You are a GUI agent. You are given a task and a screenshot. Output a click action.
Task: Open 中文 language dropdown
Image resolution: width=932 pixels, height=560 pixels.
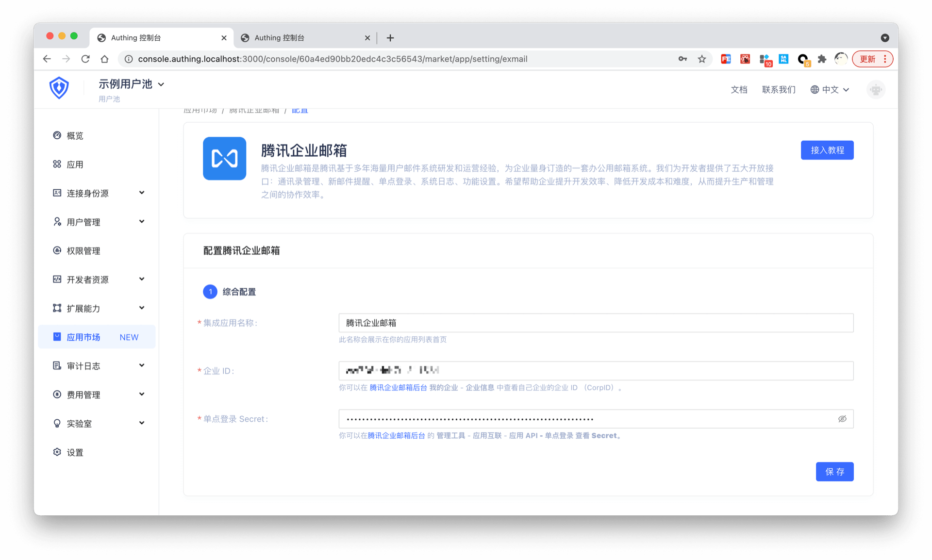[830, 90]
